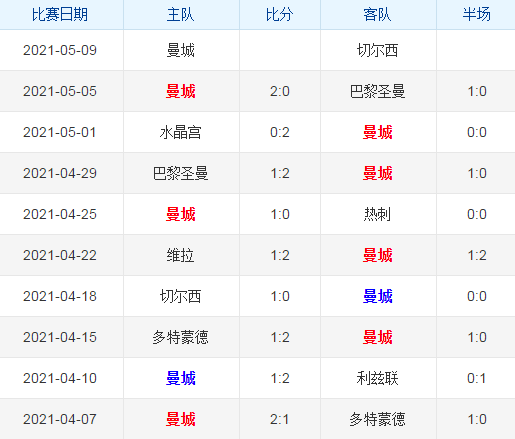Viewport: 515px width, 439px height.
Task: Click the 半场 column header
Action: (x=477, y=15)
